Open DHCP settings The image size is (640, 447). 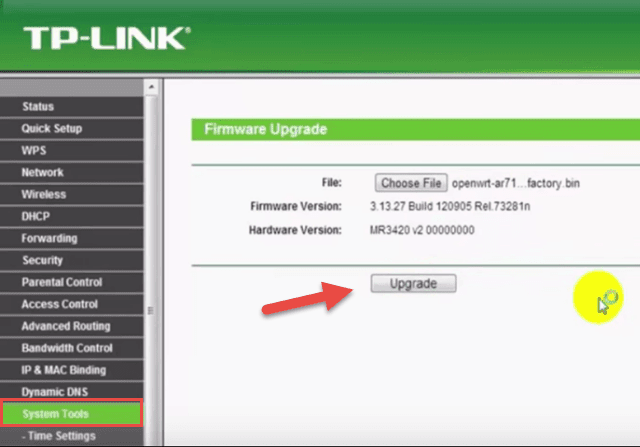[71, 216]
